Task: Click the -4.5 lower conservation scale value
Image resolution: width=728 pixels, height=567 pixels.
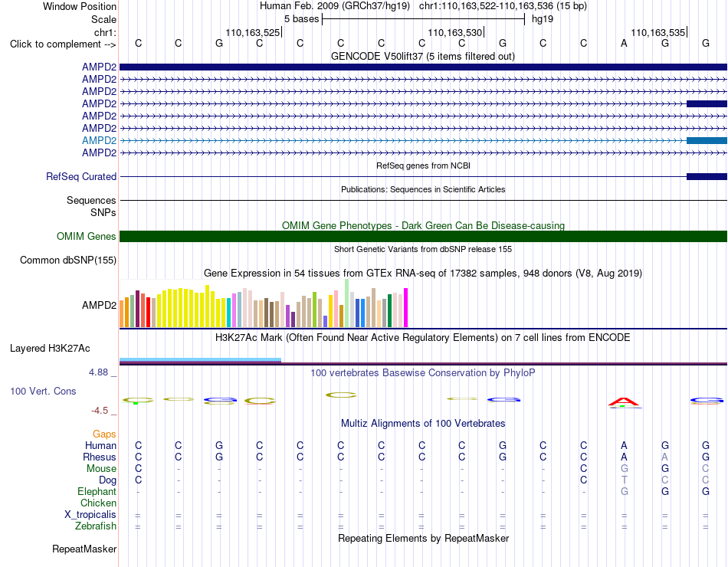Action: [x=100, y=411]
